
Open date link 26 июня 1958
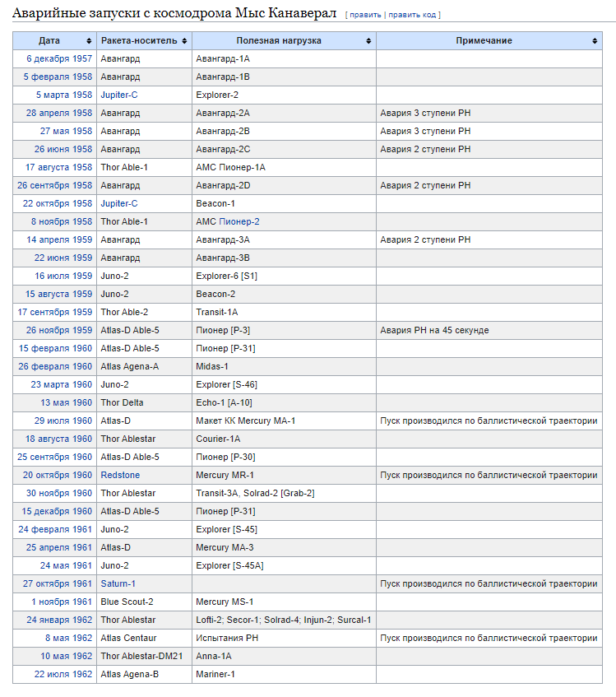coord(63,150)
